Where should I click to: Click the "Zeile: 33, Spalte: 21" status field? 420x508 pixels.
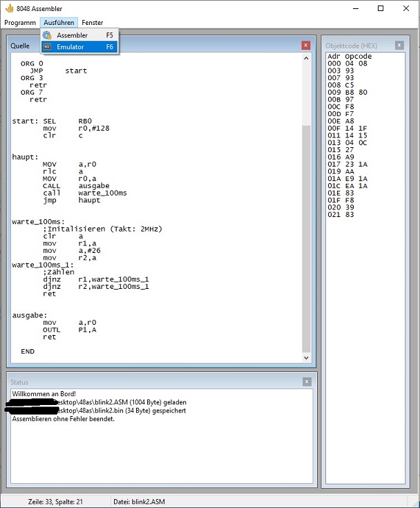(55, 501)
